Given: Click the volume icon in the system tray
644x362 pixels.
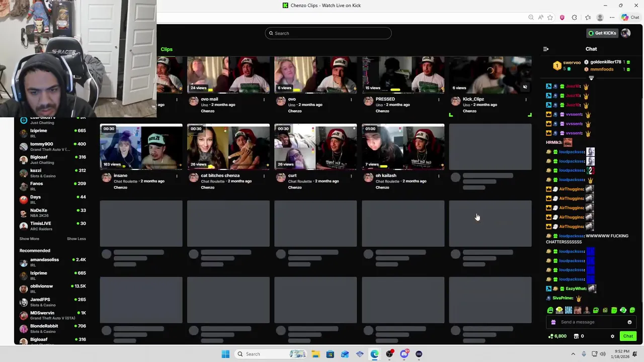Looking at the screenshot, I should pyautogui.click(x=604, y=354).
